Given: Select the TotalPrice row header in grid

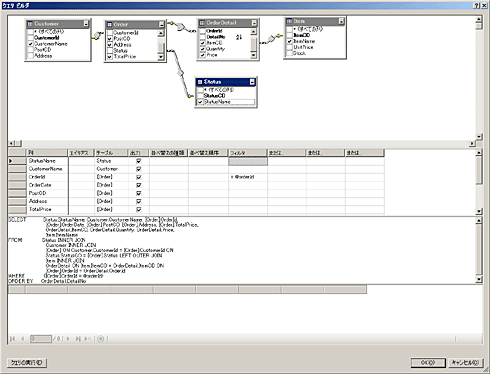Looking at the screenshot, I should click(x=17, y=210).
